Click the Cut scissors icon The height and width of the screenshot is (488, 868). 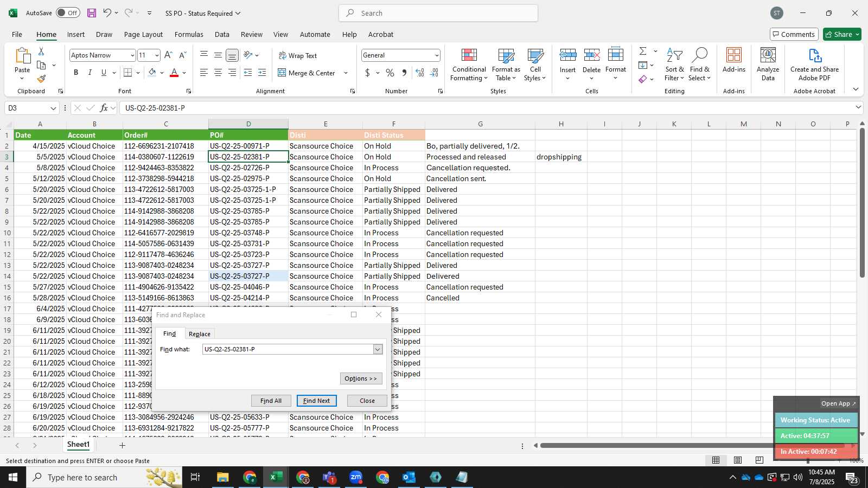point(41,51)
